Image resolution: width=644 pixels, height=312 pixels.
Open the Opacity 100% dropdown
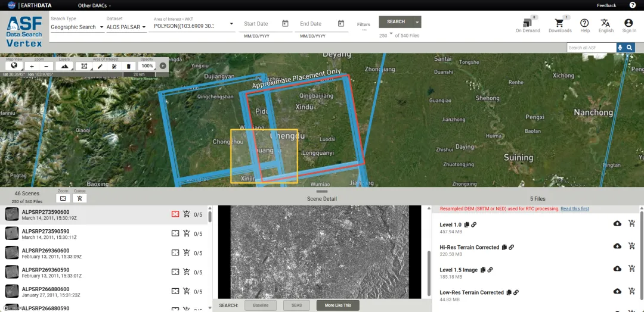click(147, 66)
